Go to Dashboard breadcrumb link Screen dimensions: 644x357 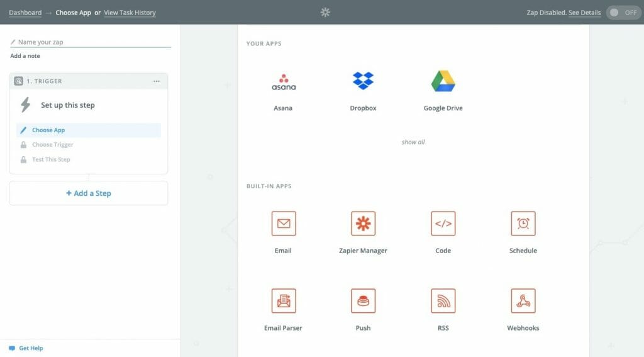tap(25, 13)
